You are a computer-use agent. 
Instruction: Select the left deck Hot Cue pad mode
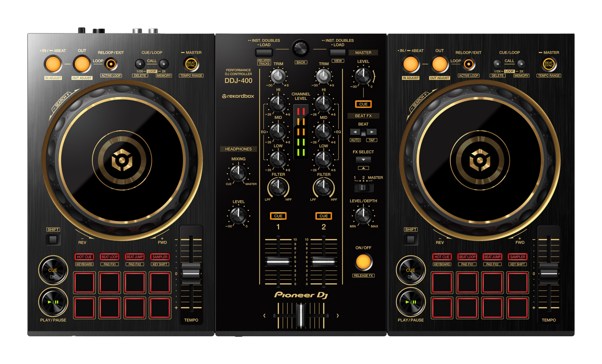(x=84, y=257)
